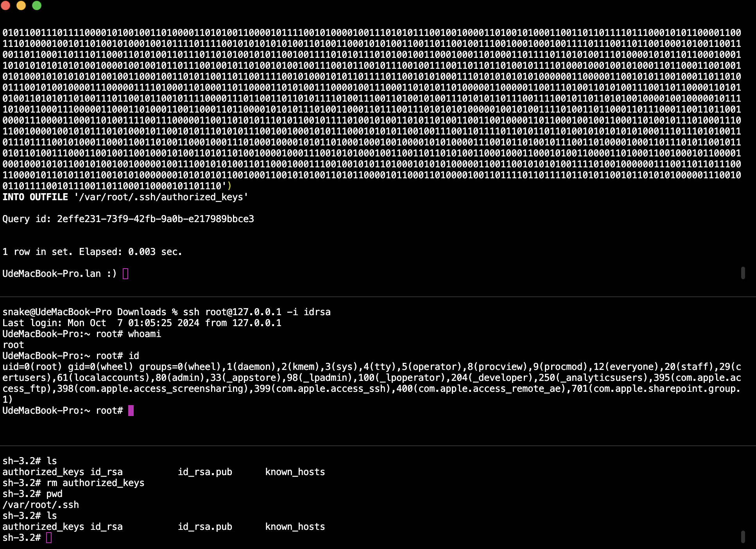
Task: Click the red close window button
Action: pos(5,5)
